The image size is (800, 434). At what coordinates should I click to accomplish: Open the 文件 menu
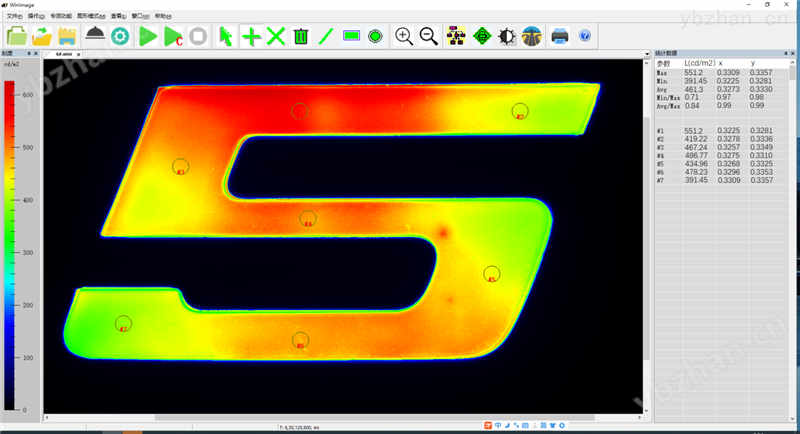[14, 16]
